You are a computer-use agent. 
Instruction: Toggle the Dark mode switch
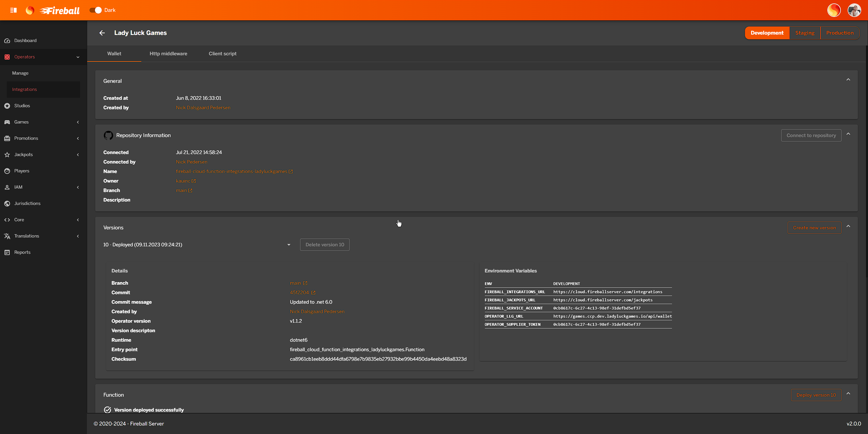96,10
